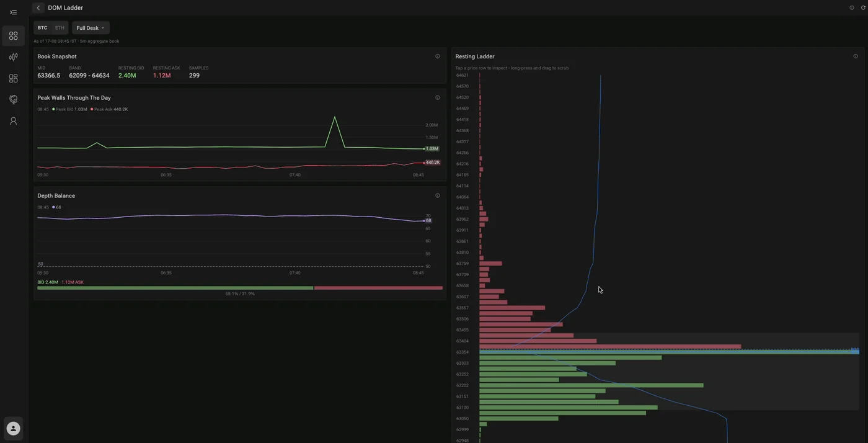Click the SAMPLES value 299
Screen dimensions: 868x443
(x=194, y=76)
